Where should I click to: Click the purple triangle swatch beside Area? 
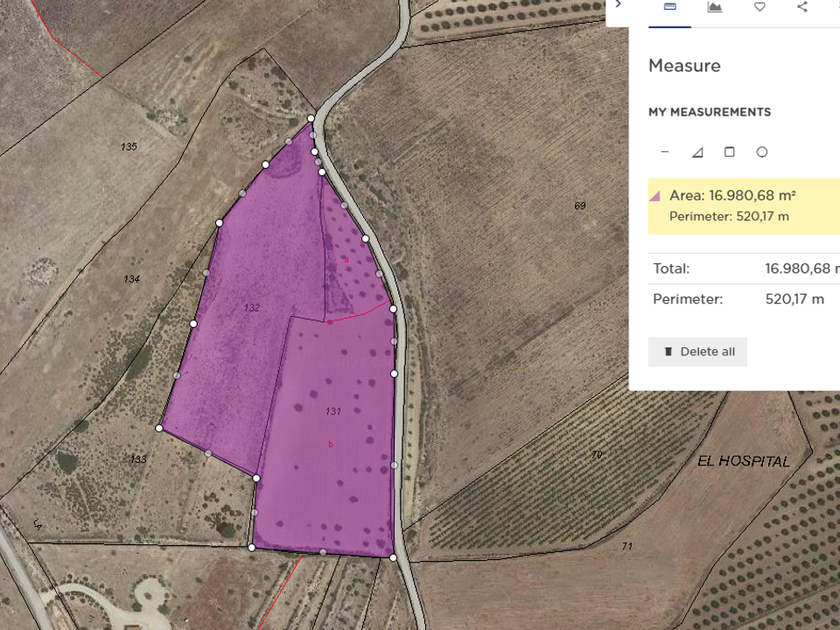(x=654, y=196)
